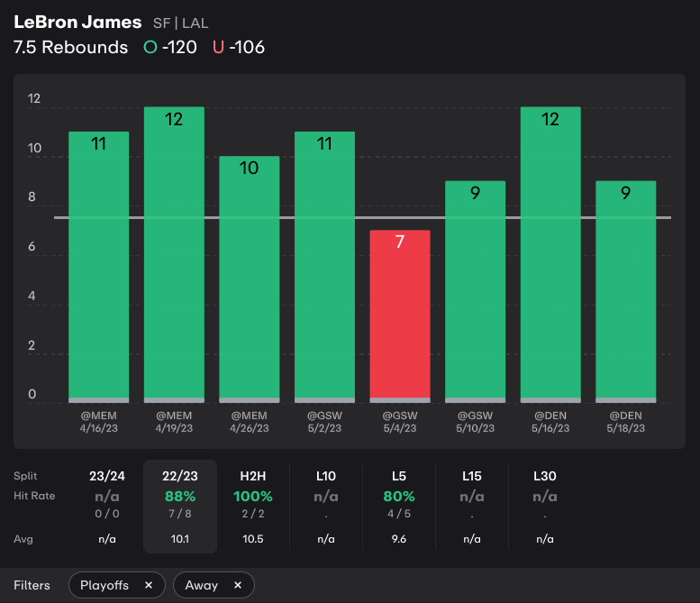Click the 88% hit rate value
The image size is (700, 603).
(180, 497)
